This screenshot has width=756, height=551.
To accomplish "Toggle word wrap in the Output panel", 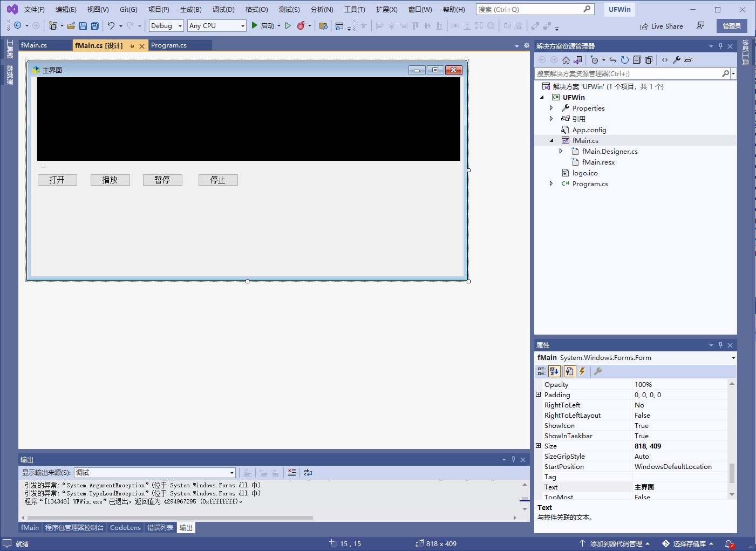I will point(308,473).
